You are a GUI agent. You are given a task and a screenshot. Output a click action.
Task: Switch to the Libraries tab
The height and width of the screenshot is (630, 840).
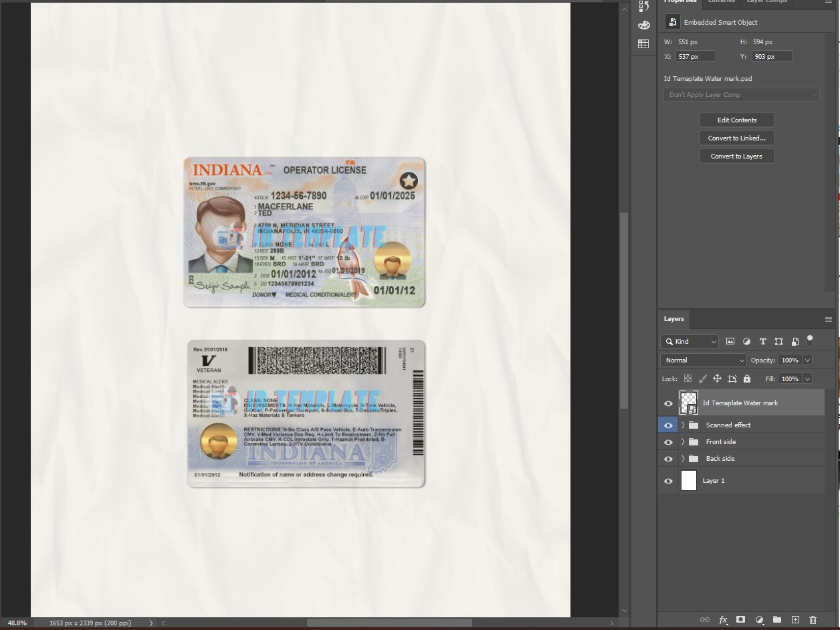[721, 2]
